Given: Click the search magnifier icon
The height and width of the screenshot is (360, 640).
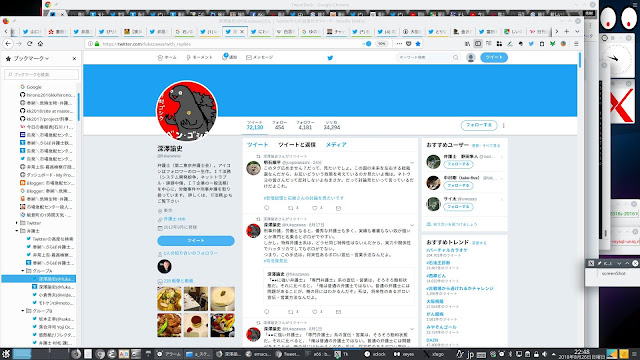Looking at the screenshot, I should point(456,58).
